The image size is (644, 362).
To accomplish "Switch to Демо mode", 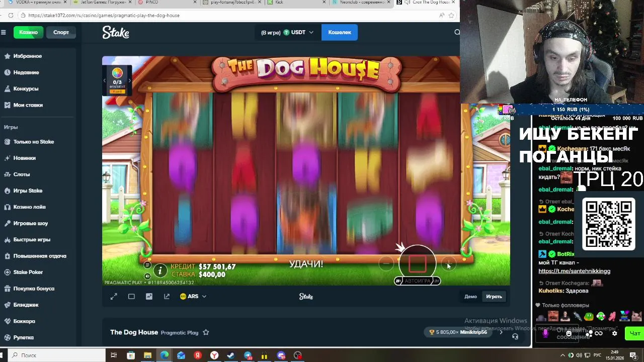I will point(470,297).
